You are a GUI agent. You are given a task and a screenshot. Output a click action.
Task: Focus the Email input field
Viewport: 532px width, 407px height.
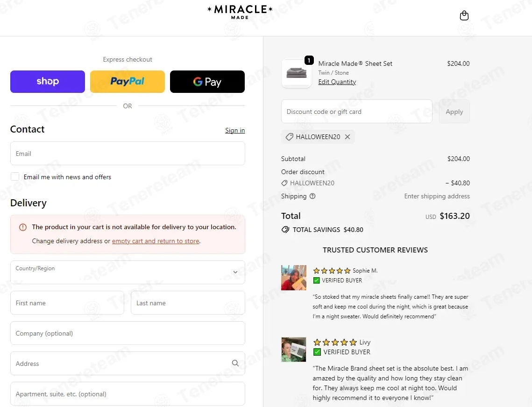pyautogui.click(x=128, y=154)
